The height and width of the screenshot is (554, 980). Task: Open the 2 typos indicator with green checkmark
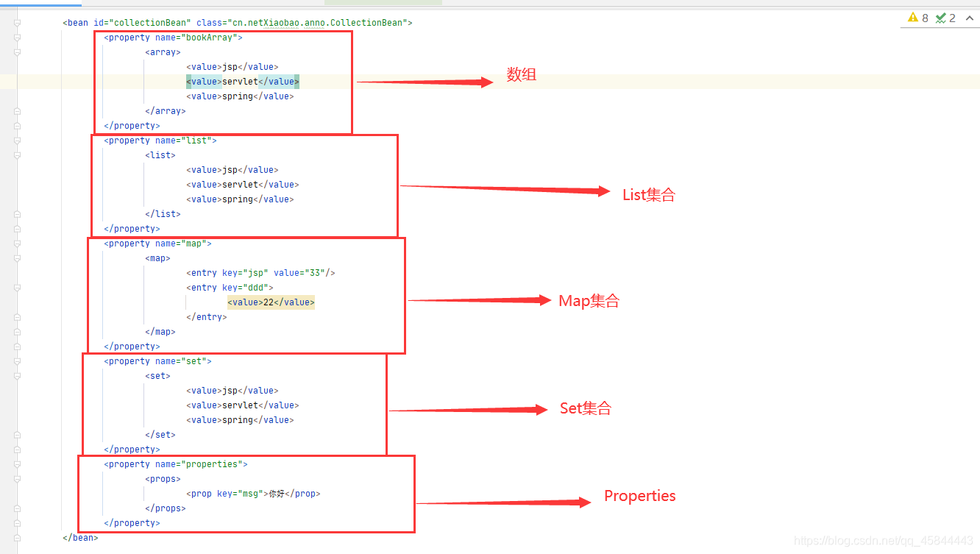pos(945,18)
